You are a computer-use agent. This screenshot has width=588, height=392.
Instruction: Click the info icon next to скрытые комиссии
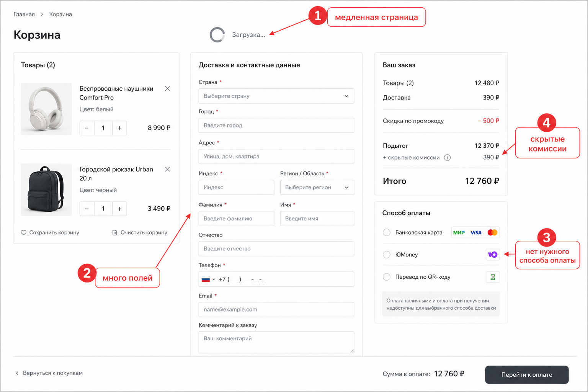(x=447, y=158)
